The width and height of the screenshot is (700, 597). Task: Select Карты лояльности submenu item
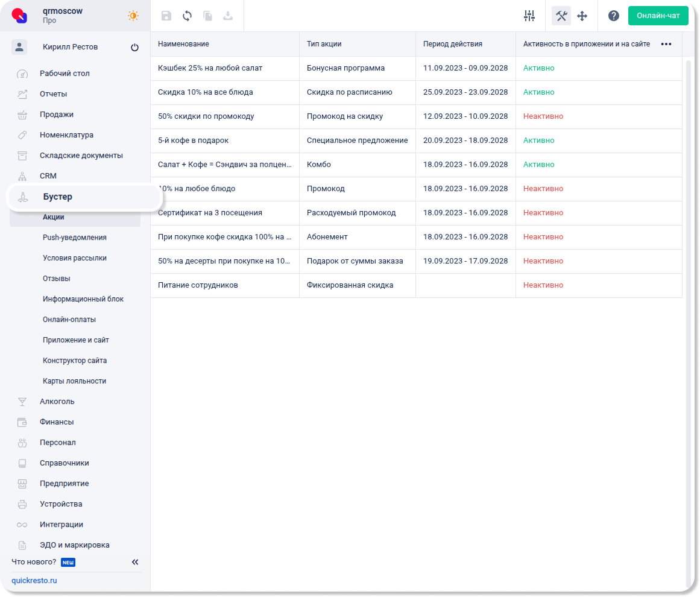pos(74,381)
